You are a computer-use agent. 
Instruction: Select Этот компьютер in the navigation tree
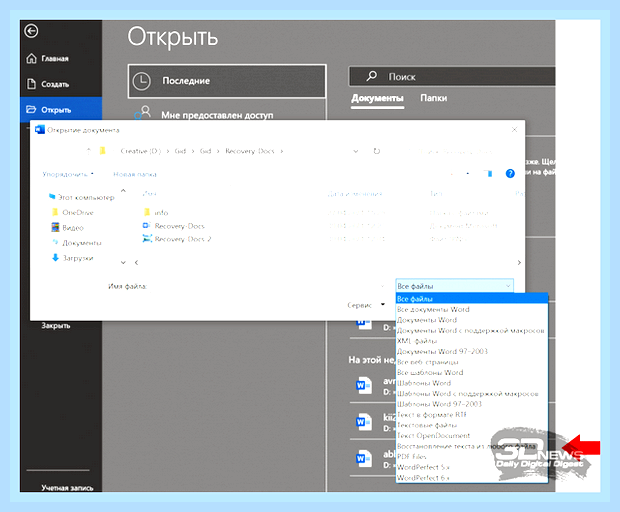(x=81, y=197)
